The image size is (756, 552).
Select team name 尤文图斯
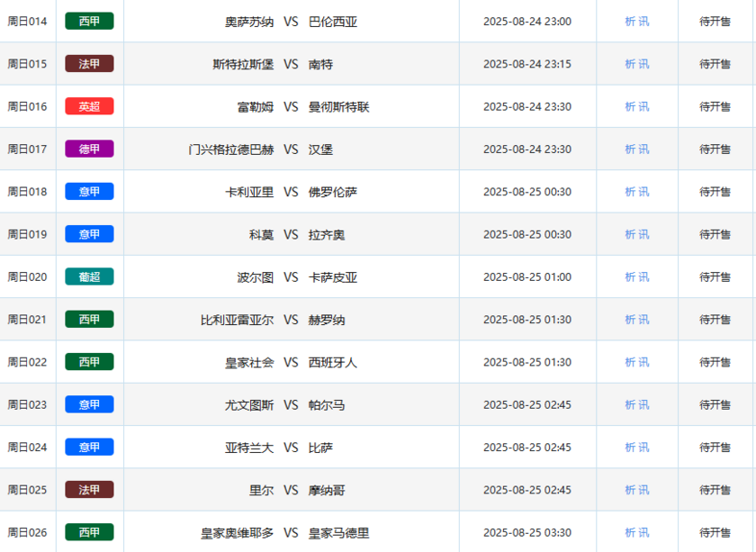[249, 405]
